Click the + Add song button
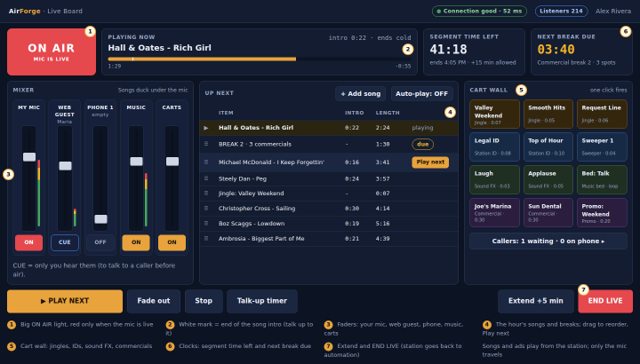The width and height of the screenshot is (640, 364). [360, 93]
